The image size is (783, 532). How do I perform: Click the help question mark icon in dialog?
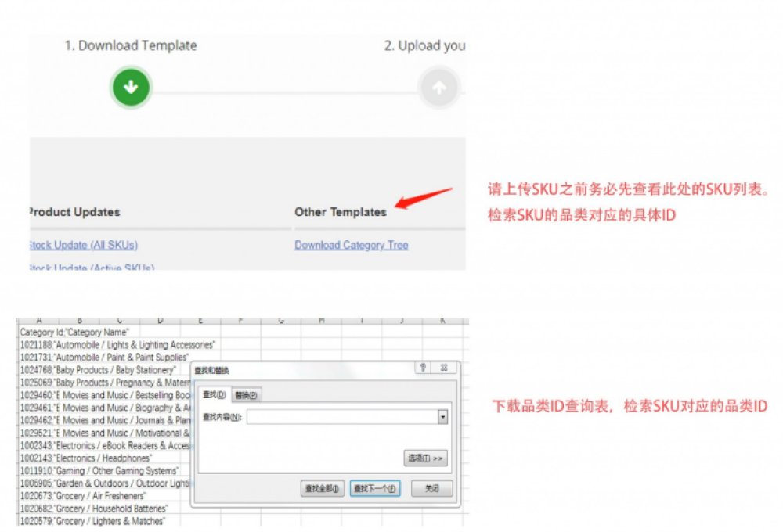point(423,368)
